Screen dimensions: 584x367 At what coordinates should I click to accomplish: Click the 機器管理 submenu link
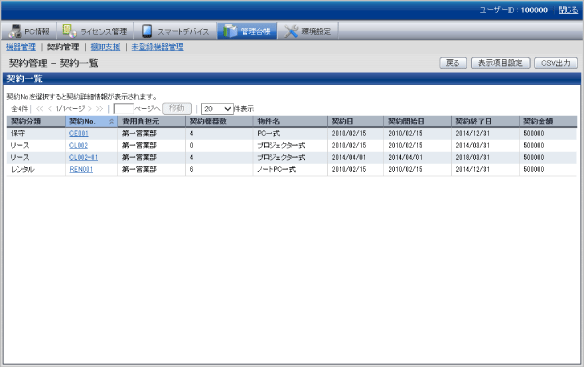(21, 47)
